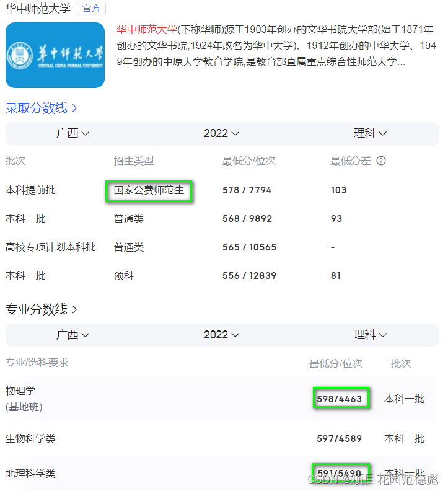Click the 预科 enrollment type cell
This screenshot has height=491, width=448.
tap(124, 276)
